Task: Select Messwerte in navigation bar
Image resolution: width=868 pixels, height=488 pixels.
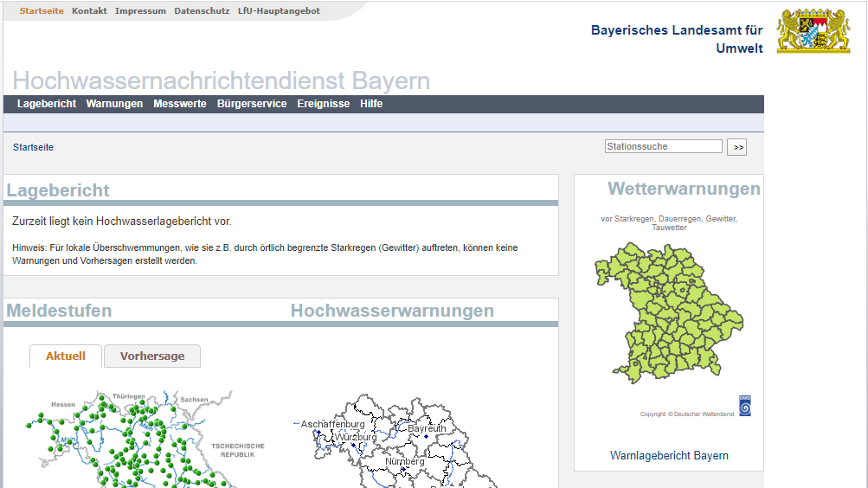Action: (180, 104)
